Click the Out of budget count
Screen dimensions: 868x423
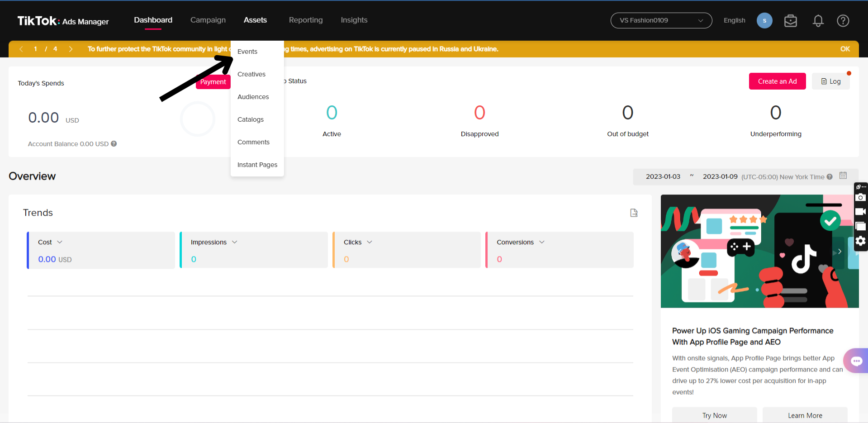pyautogui.click(x=627, y=113)
